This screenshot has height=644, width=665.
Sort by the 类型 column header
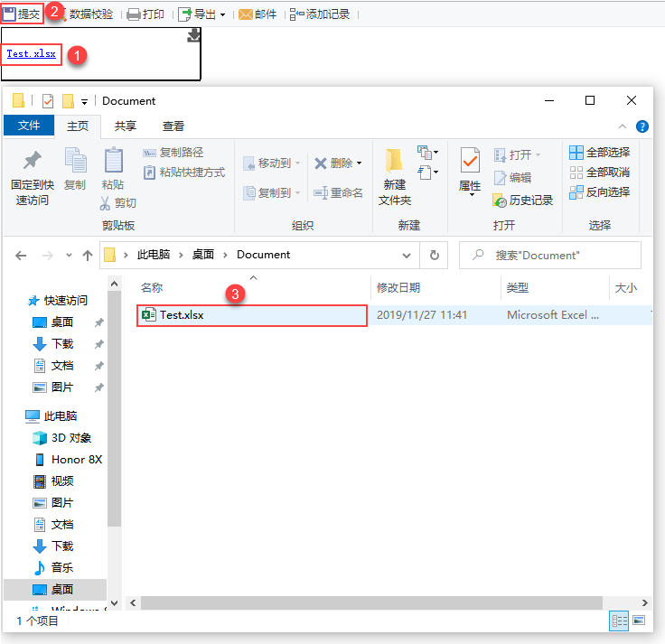click(x=518, y=288)
